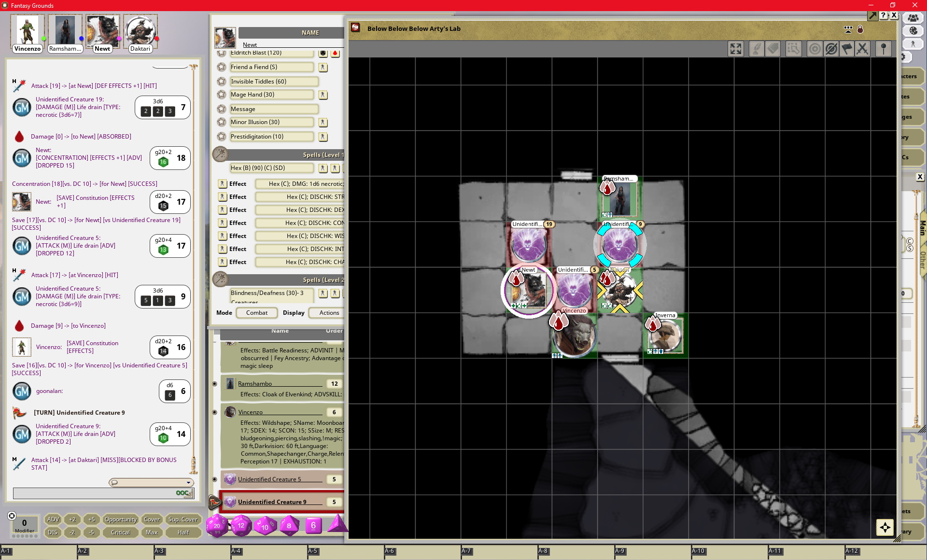
Task: Toggle Ramshambo's visibility radio in combat tracker
Action: coord(214,384)
